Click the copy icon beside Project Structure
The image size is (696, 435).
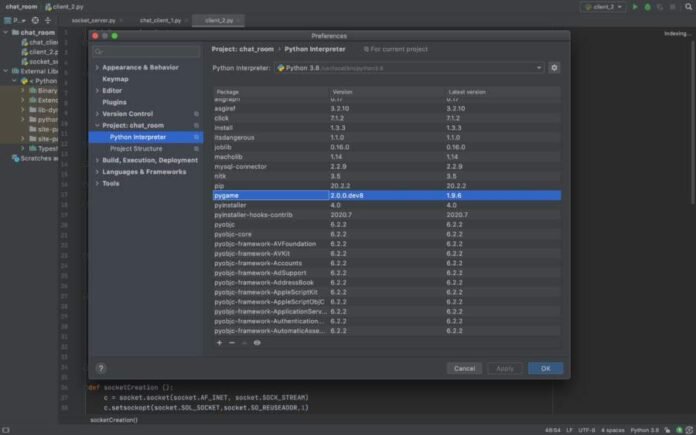[x=196, y=149]
